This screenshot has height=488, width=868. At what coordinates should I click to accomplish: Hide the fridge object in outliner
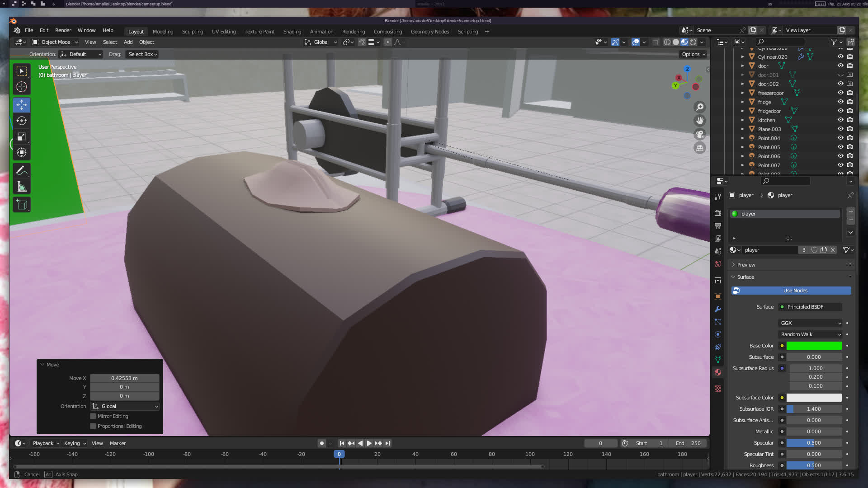(840, 102)
